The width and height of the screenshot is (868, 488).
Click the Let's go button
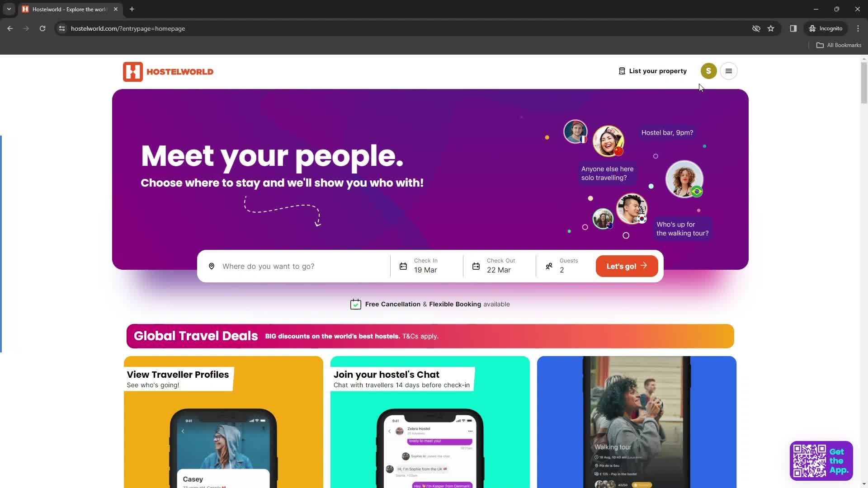627,266
